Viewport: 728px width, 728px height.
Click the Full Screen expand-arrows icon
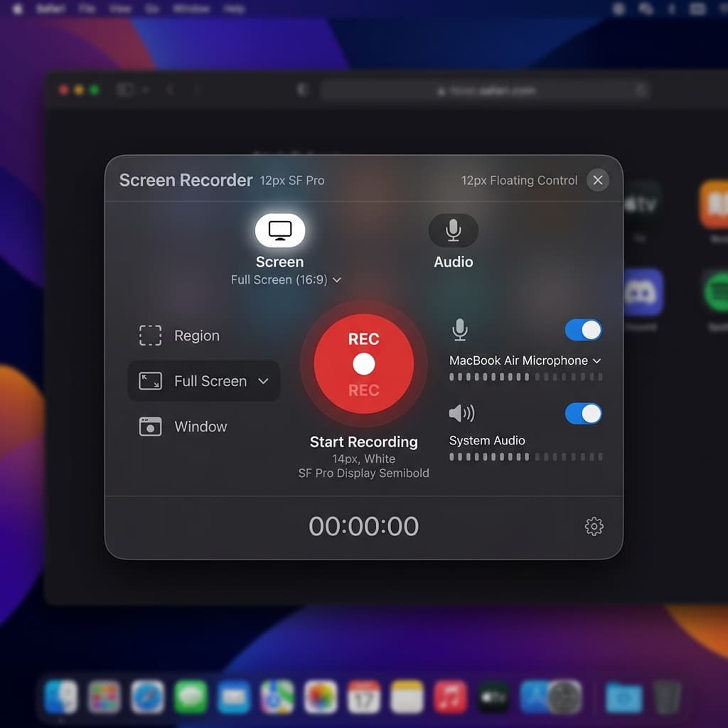coord(150,381)
